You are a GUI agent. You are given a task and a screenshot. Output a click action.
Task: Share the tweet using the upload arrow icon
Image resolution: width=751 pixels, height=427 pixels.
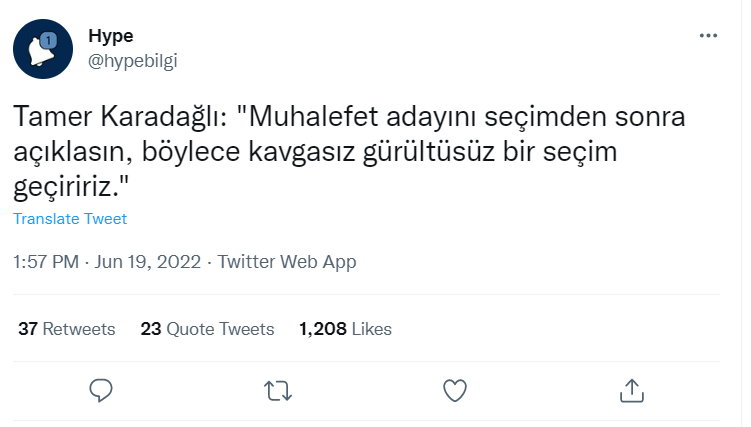pyautogui.click(x=631, y=389)
